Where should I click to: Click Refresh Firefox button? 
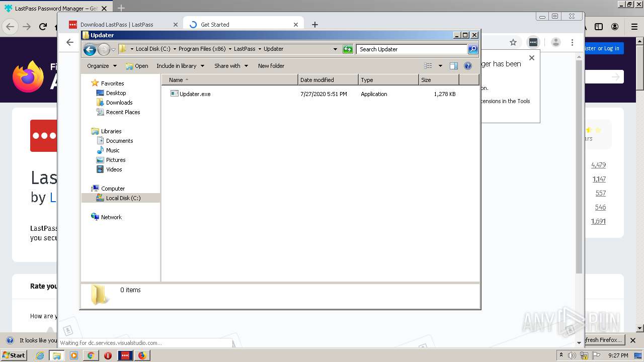604,340
